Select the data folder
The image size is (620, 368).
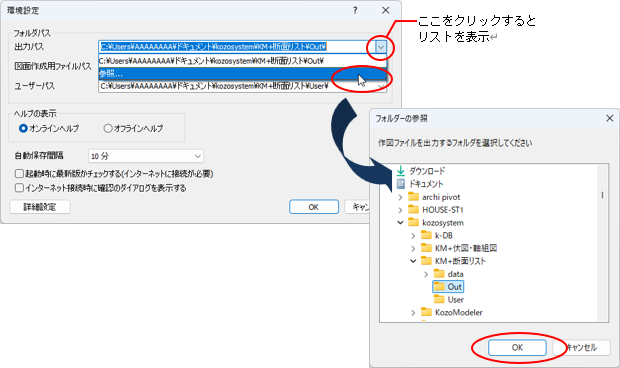456,274
